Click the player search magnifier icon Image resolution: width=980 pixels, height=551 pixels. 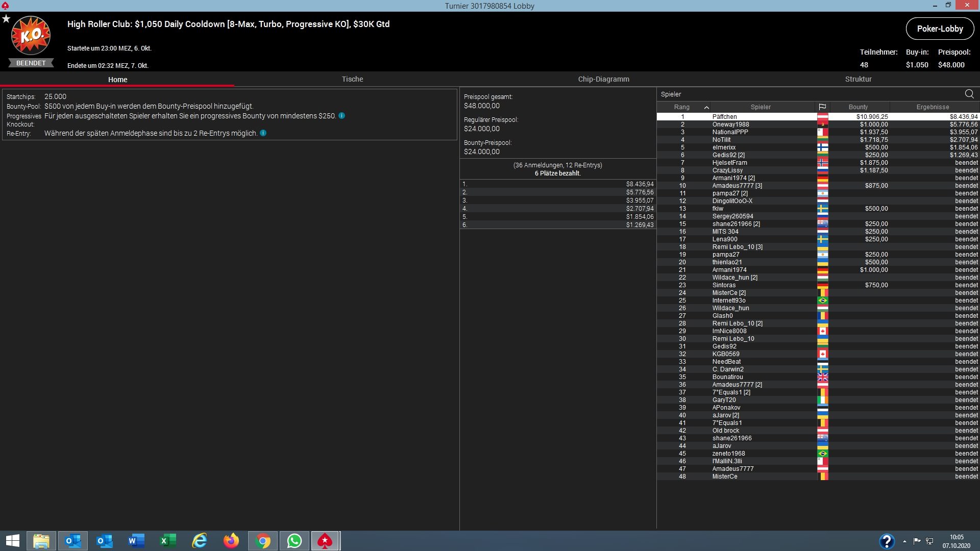pyautogui.click(x=969, y=94)
